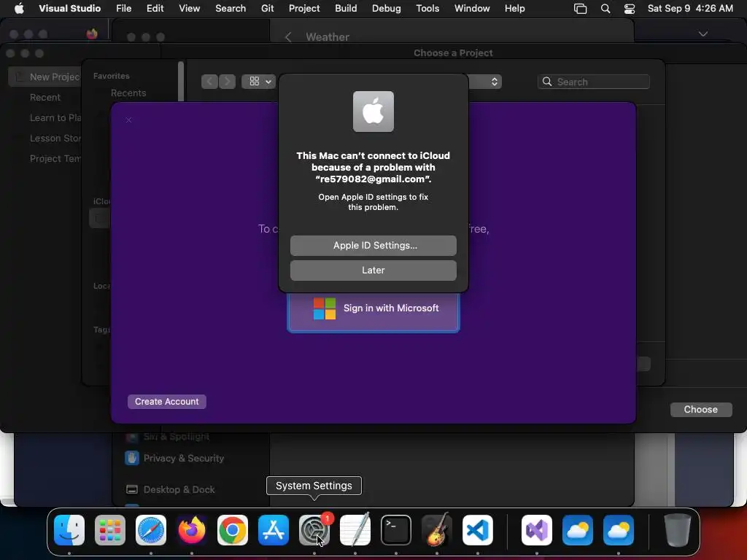
Task: Open the Build menu
Action: 346,8
